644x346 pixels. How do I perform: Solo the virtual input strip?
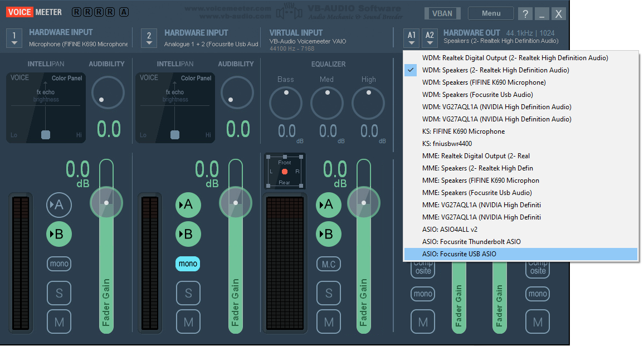tap(329, 293)
